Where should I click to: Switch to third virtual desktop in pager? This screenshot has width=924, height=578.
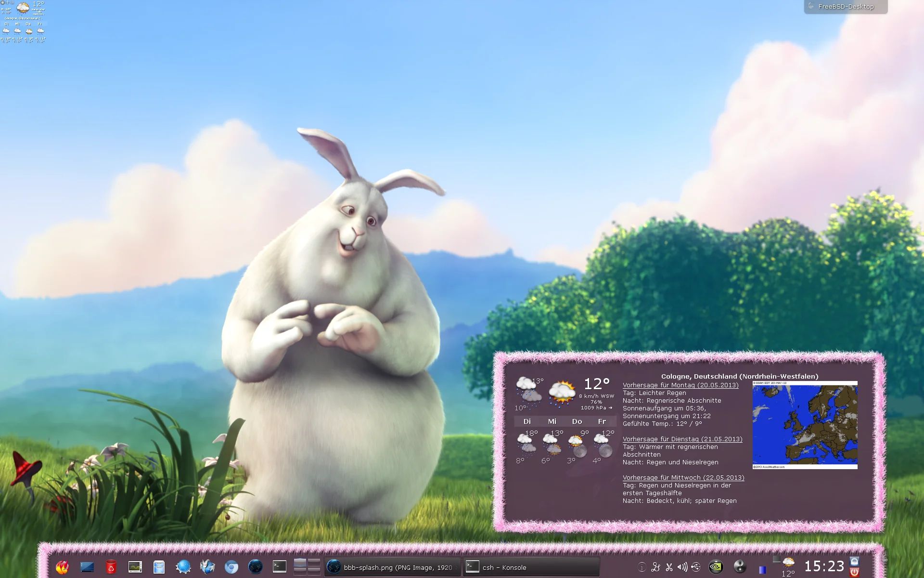pyautogui.click(x=300, y=571)
